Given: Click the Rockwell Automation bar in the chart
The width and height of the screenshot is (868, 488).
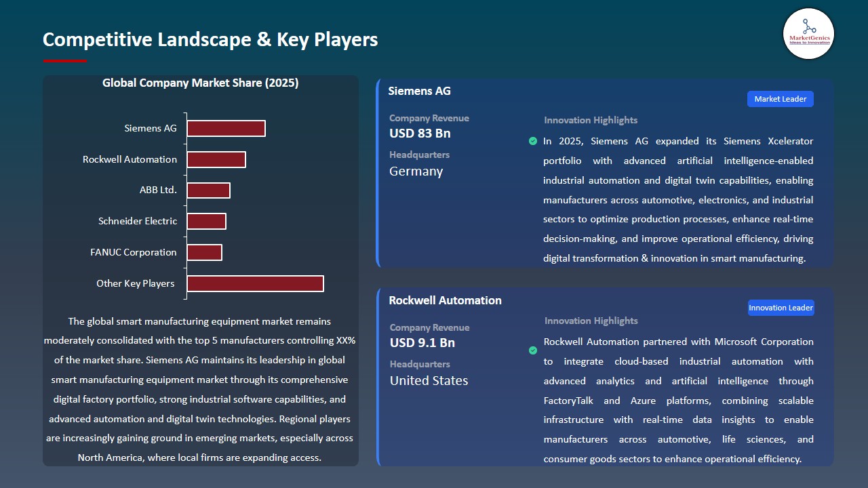Looking at the screenshot, I should click(216, 159).
